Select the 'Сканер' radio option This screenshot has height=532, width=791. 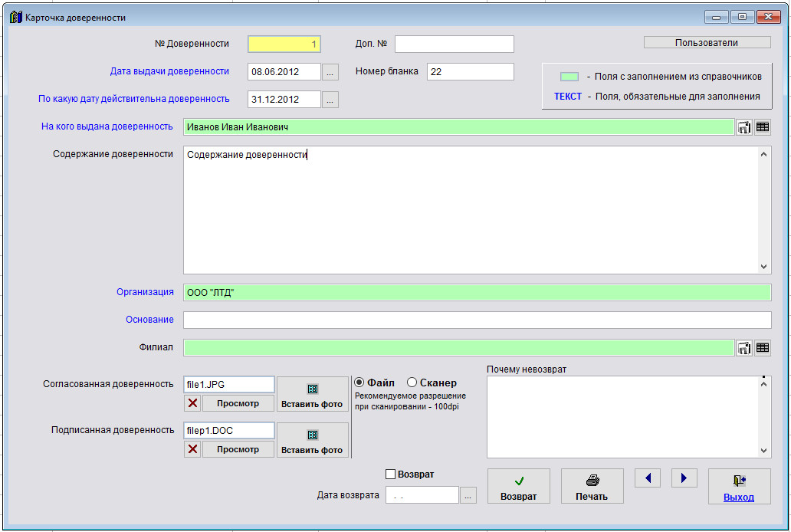(x=412, y=383)
